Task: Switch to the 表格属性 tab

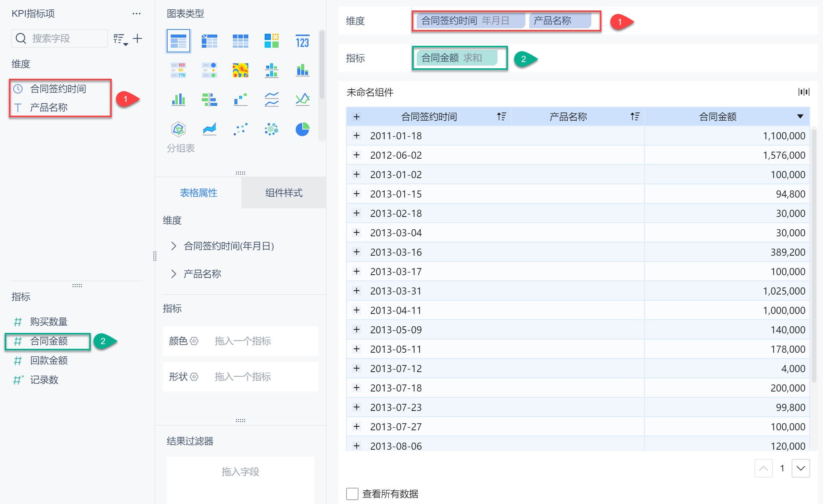Action: click(x=198, y=193)
